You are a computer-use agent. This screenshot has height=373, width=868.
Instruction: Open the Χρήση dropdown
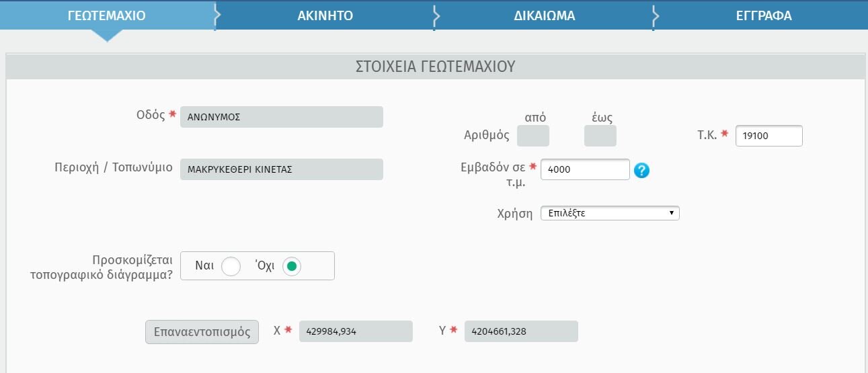[x=610, y=214]
